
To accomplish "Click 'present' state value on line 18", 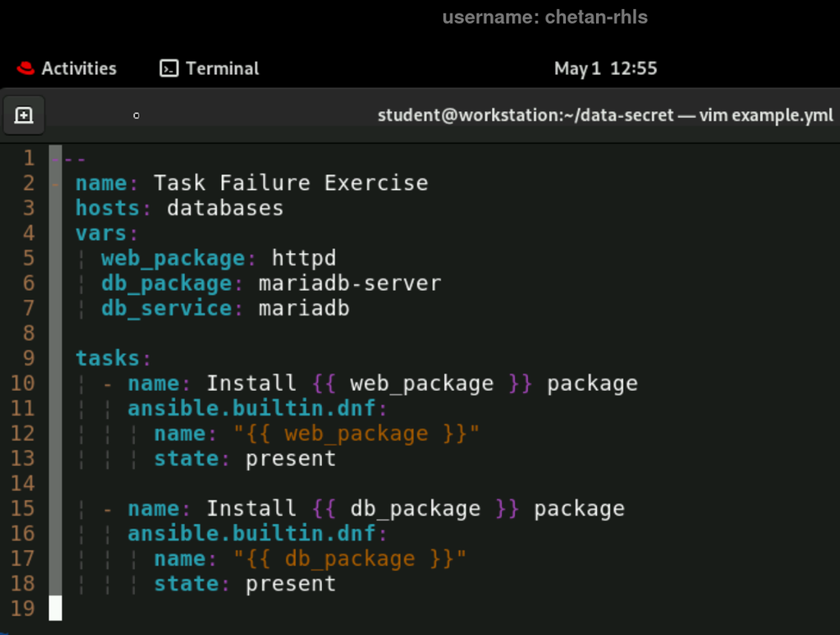I will pyautogui.click(x=290, y=584).
